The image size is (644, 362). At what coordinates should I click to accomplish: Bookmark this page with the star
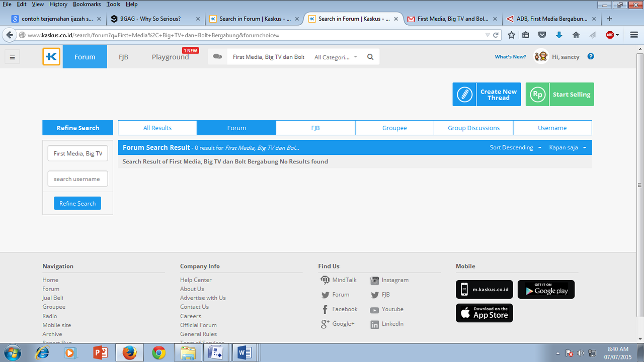(512, 35)
